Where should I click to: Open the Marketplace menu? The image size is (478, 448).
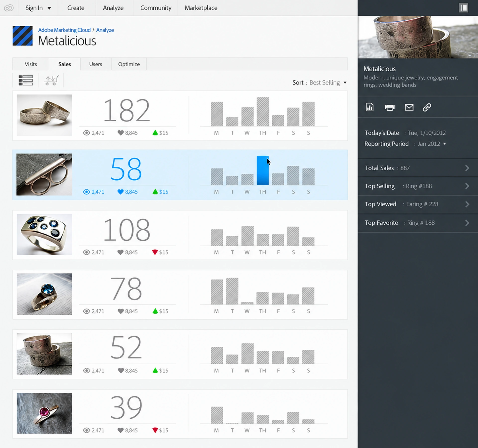[201, 8]
